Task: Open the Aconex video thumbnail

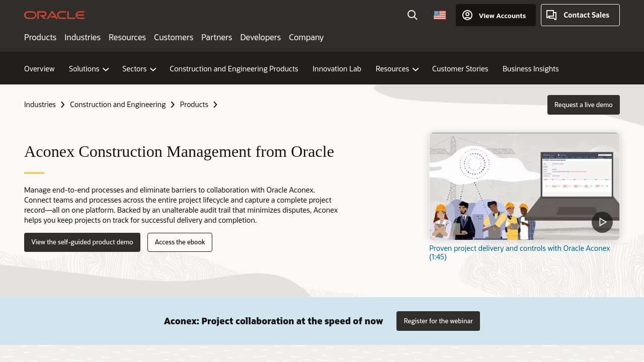Action: (508, 186)
